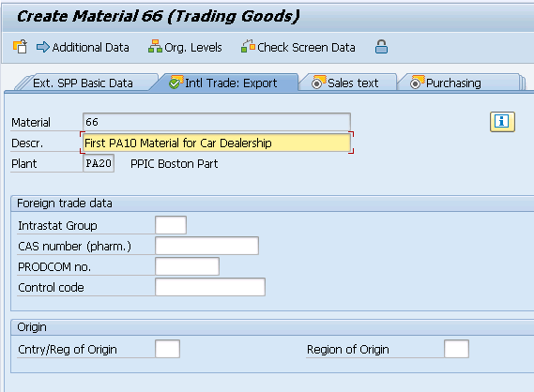Switch to Ext. SPP Basic Data tab
The image size is (534, 392).
[x=83, y=83]
